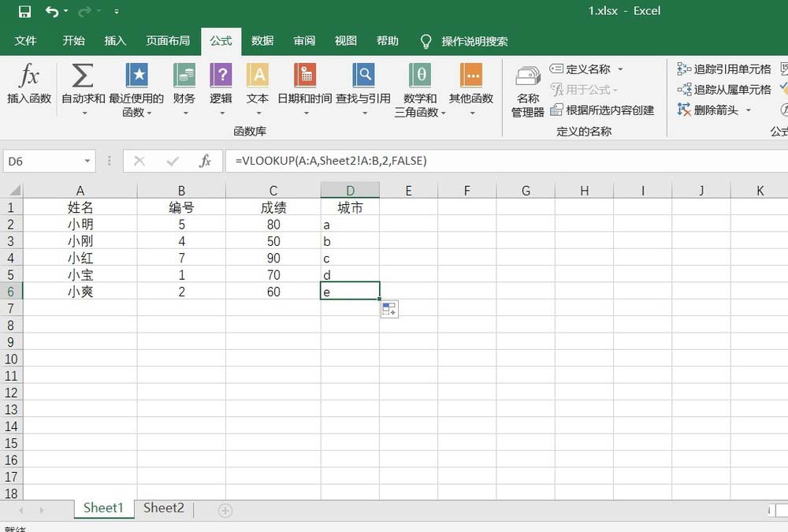Click the Undo arrow icon
Viewport: 788px width, 532px height.
(x=52, y=11)
